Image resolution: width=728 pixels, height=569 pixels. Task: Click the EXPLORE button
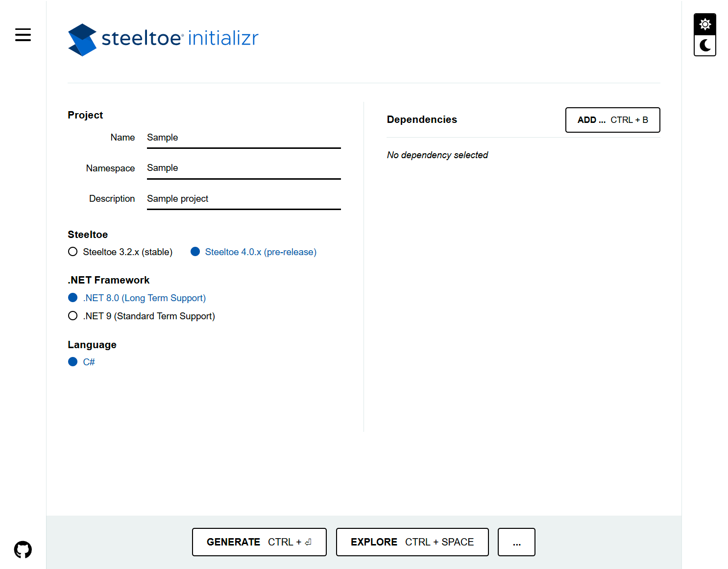click(x=412, y=542)
